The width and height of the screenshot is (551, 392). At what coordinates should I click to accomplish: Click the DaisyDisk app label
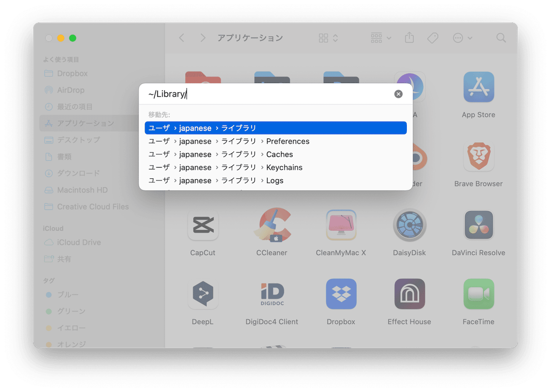409,253
